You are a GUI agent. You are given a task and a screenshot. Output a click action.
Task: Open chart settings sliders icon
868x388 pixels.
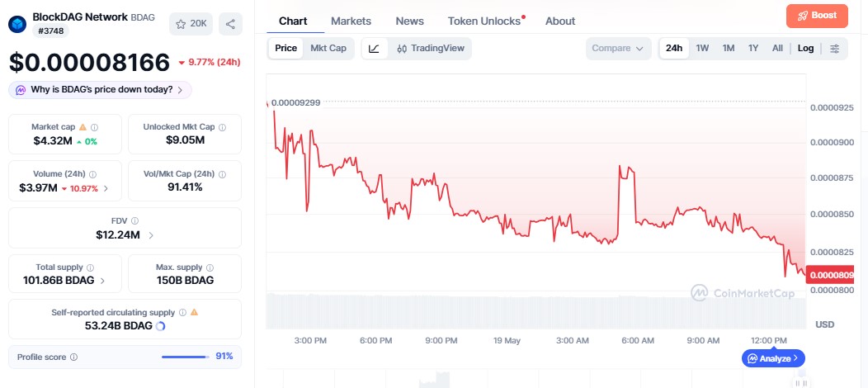(834, 49)
